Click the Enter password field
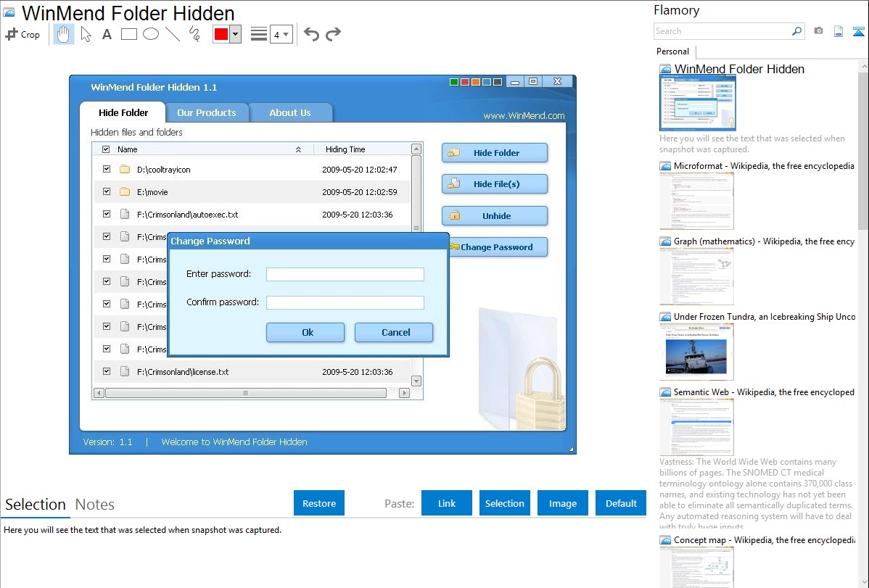This screenshot has width=869, height=588. [x=345, y=274]
